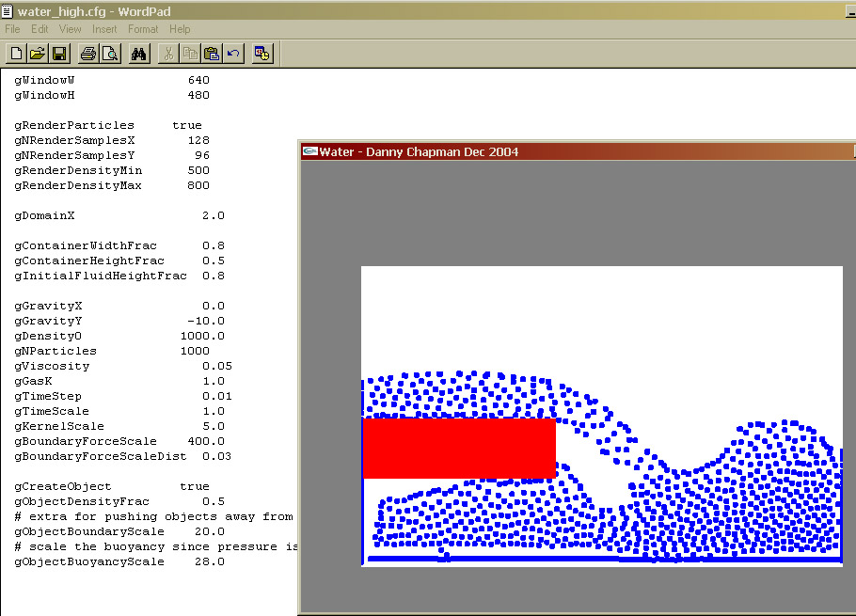Click the red floating block in the simulation
The height and width of the screenshot is (616, 856).
pos(458,448)
